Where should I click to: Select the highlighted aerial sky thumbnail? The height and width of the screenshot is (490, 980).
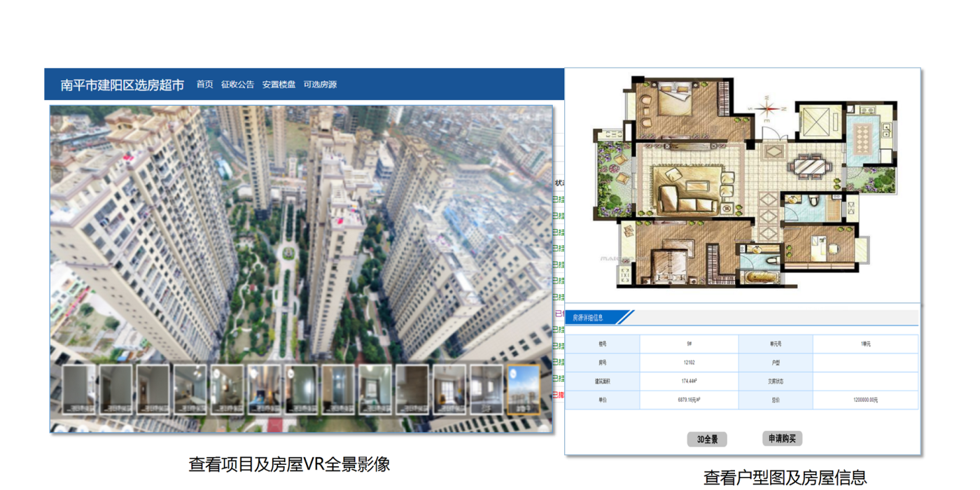pyautogui.click(x=523, y=390)
